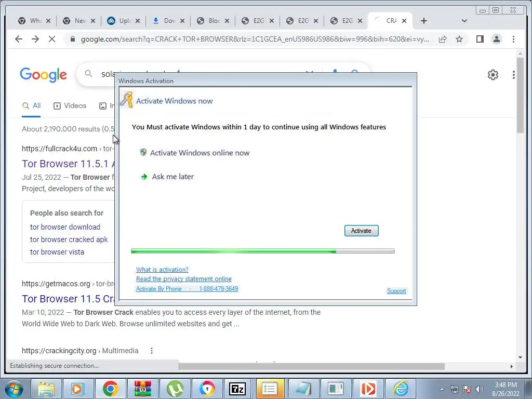Select the All search tab
532x399 pixels.
[31, 106]
